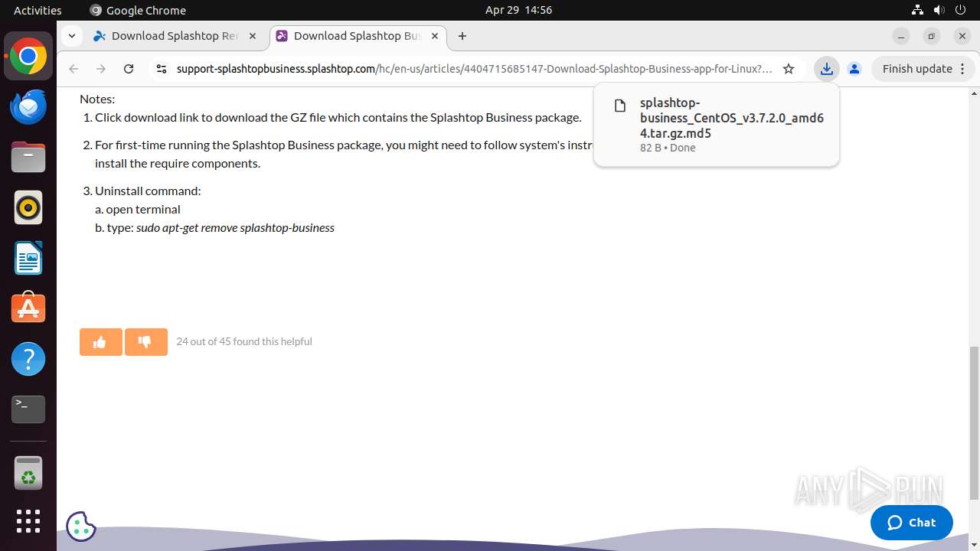
Task: Open network status icon in top bar
Action: (917, 10)
